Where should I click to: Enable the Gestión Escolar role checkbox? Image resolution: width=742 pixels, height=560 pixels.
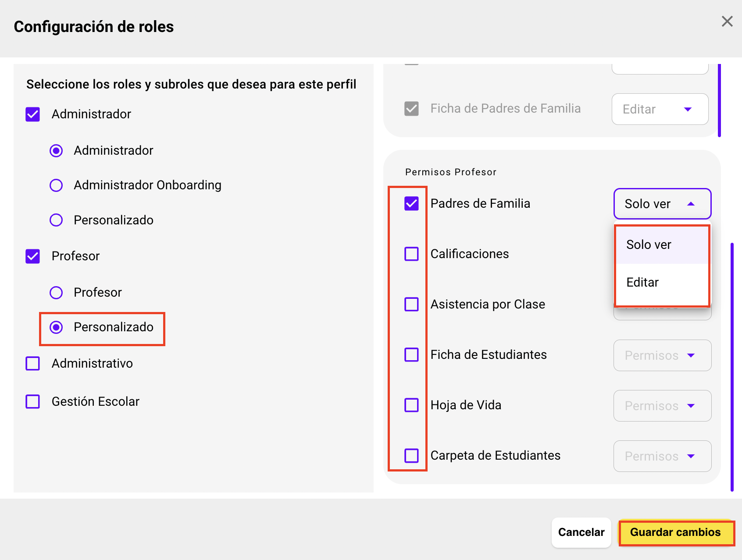point(33,401)
